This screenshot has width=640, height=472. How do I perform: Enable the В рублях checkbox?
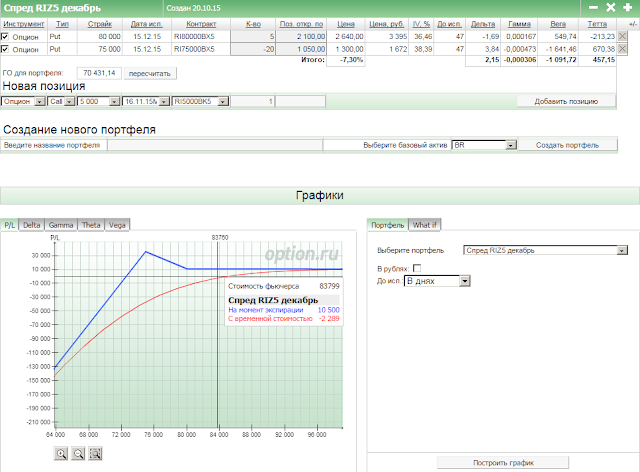pos(417,268)
